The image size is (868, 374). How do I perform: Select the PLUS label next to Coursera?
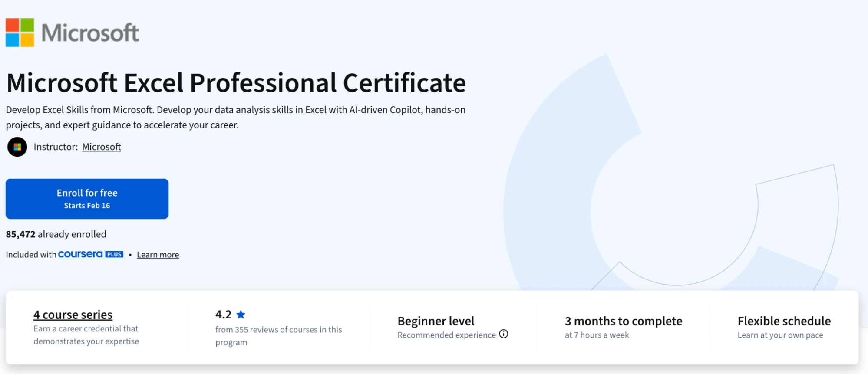point(114,254)
